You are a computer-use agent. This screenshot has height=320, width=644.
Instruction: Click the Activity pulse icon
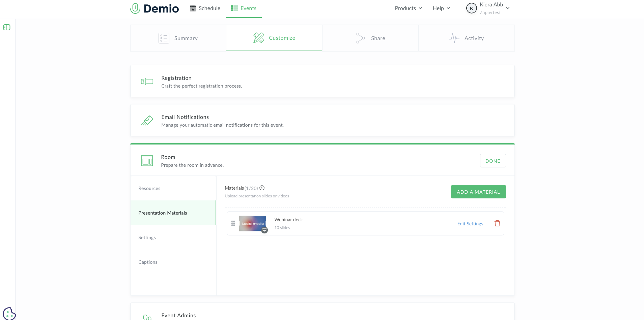point(454,38)
